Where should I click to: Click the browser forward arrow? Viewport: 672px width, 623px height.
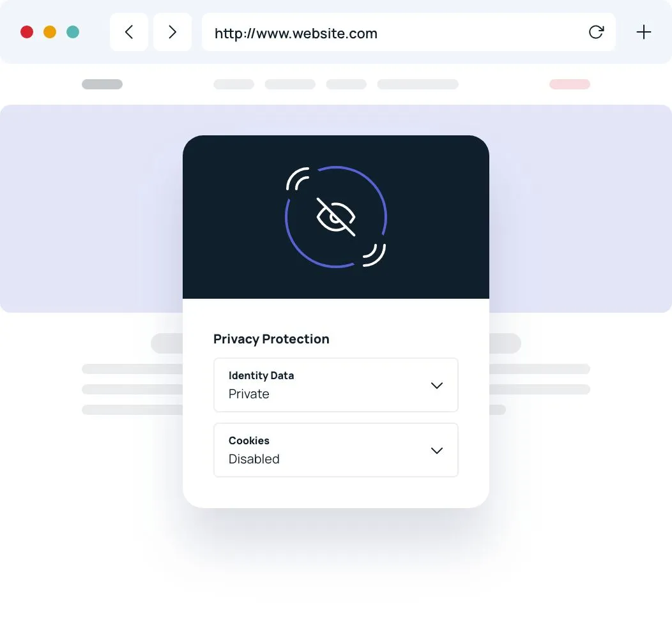(172, 32)
